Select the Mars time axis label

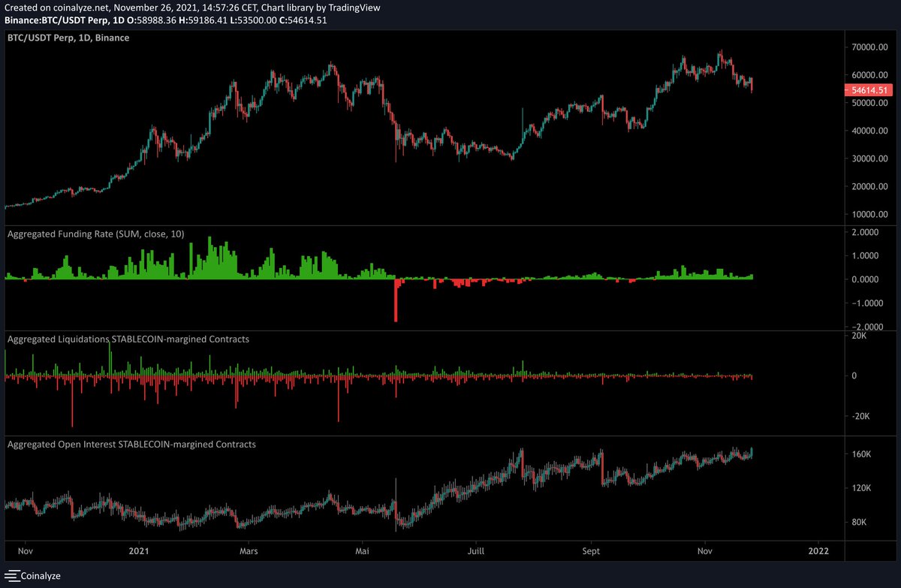pos(249,550)
